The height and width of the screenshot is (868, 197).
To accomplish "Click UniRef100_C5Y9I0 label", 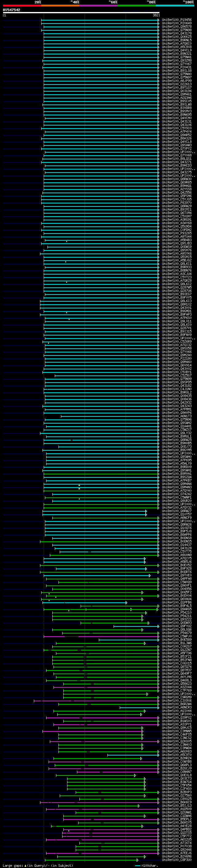I will (176, 128).
